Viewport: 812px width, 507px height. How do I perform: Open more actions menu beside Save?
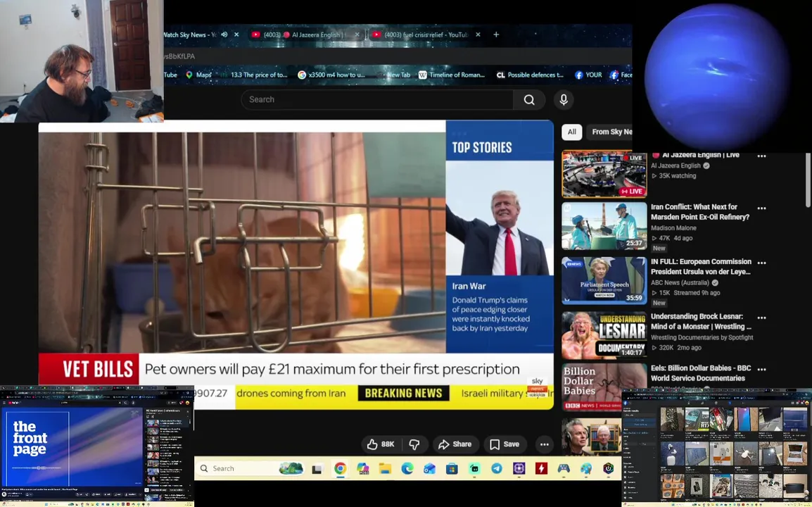coord(545,444)
